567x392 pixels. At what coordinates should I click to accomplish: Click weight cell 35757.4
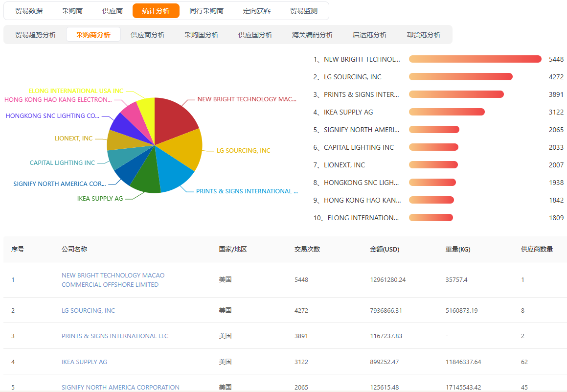456,279
